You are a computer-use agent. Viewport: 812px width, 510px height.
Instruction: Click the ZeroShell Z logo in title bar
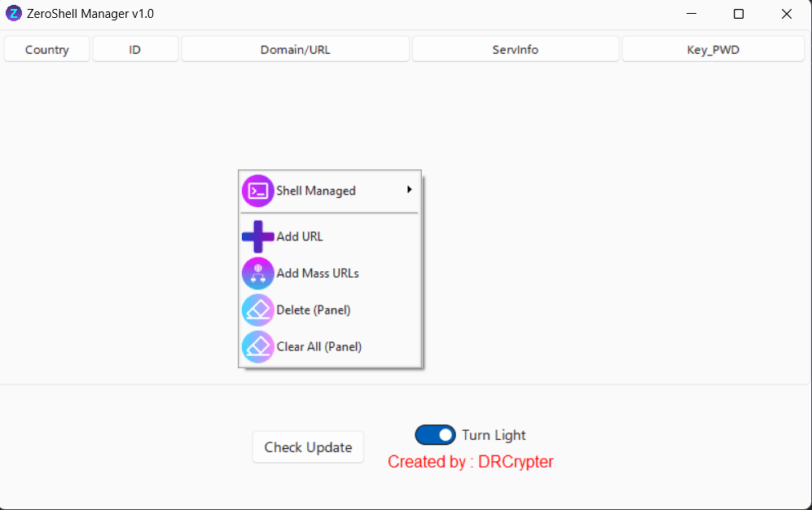[x=14, y=14]
